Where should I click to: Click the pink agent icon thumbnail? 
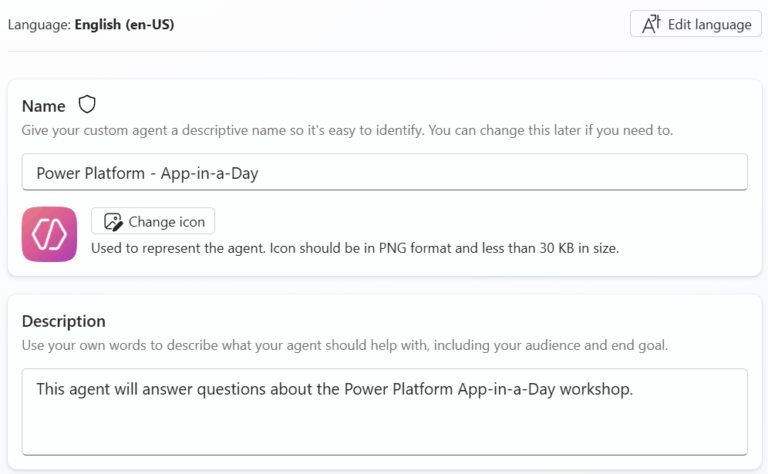click(49, 234)
